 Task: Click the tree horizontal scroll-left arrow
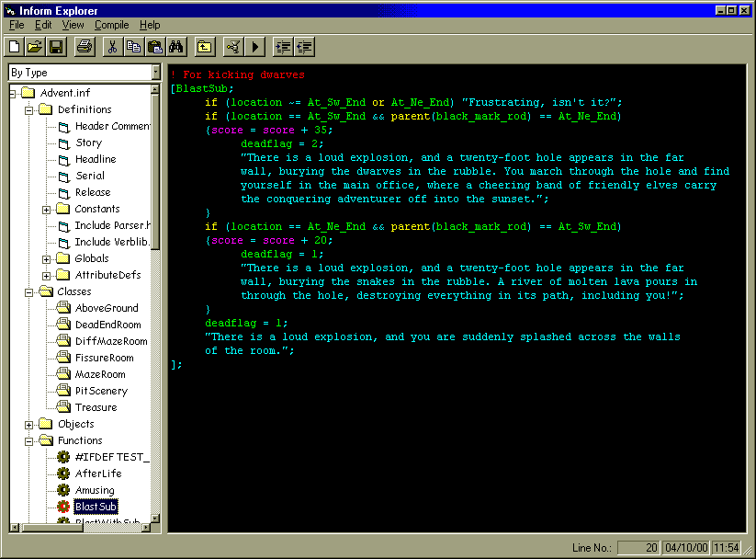coord(15,528)
